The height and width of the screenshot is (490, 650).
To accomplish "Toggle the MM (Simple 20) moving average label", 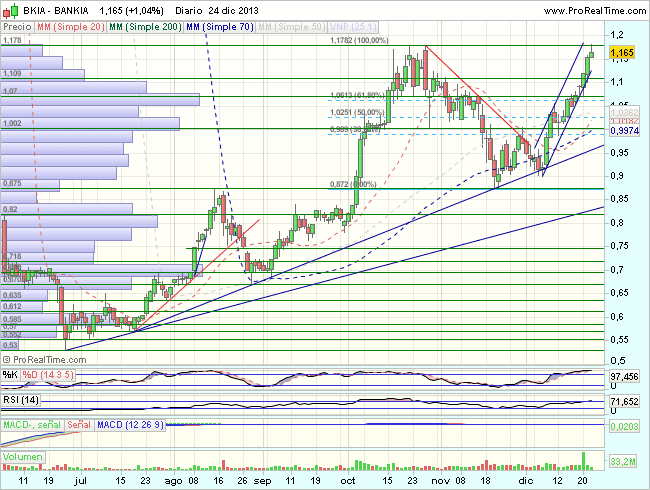I will pos(70,27).
